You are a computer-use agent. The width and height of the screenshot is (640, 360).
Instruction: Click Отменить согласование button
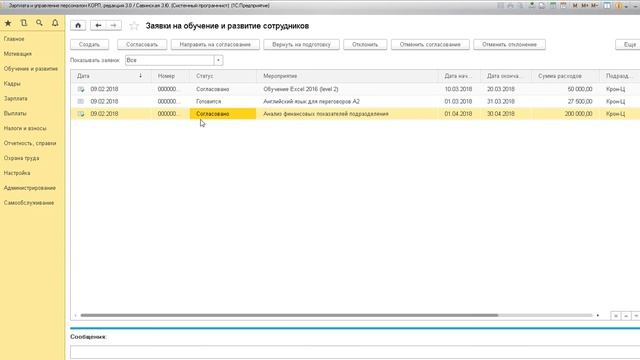coord(430,44)
